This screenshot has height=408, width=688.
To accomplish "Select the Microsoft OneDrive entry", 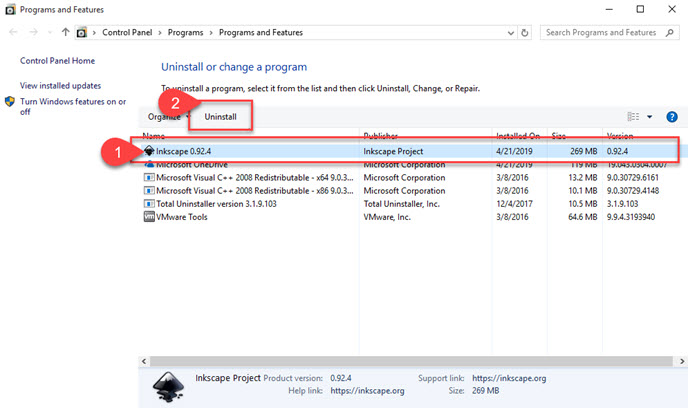I will coord(192,165).
